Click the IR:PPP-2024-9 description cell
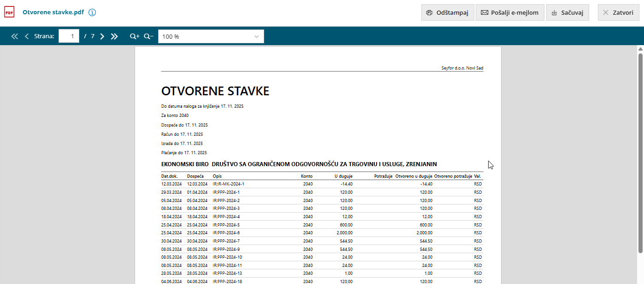 tap(226, 249)
